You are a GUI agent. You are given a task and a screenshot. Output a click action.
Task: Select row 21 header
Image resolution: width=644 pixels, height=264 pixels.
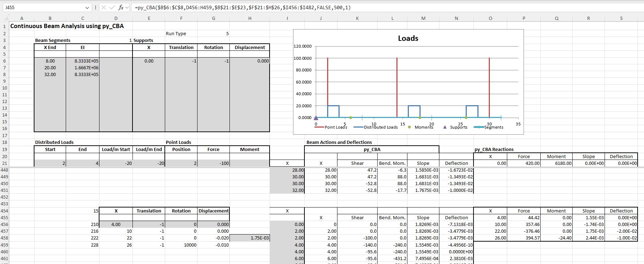[x=5, y=163]
